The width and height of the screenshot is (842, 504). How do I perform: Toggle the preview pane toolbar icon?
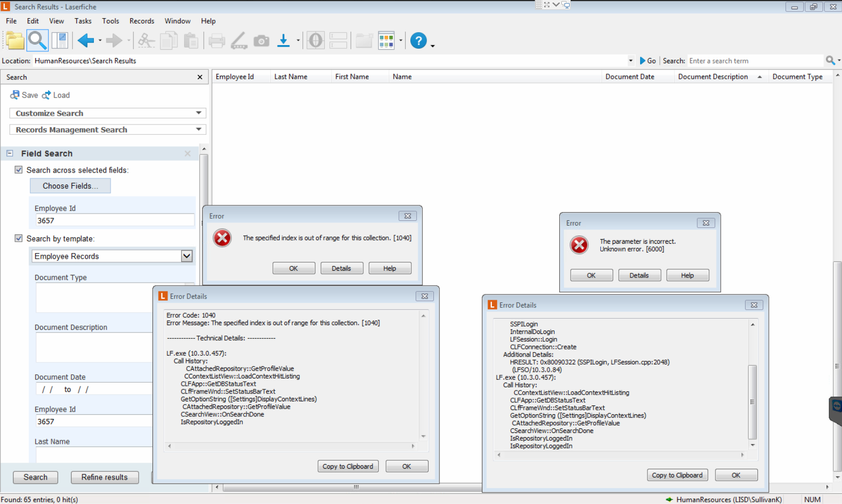[60, 40]
